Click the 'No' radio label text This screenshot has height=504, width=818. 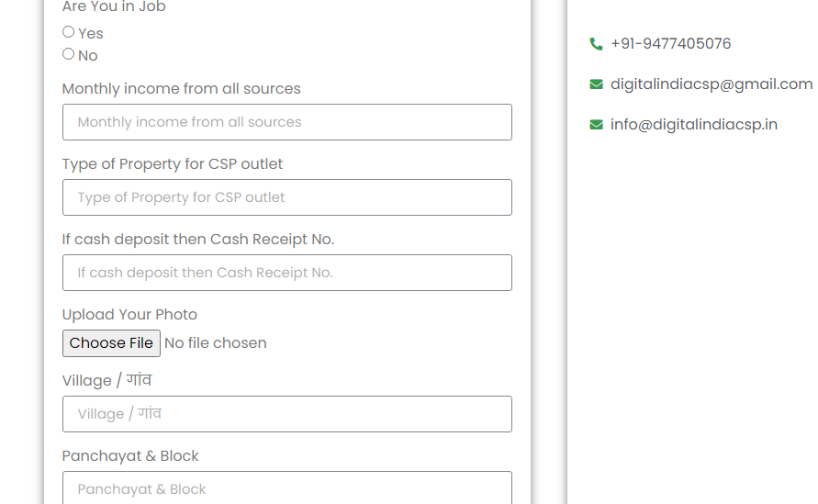[87, 55]
